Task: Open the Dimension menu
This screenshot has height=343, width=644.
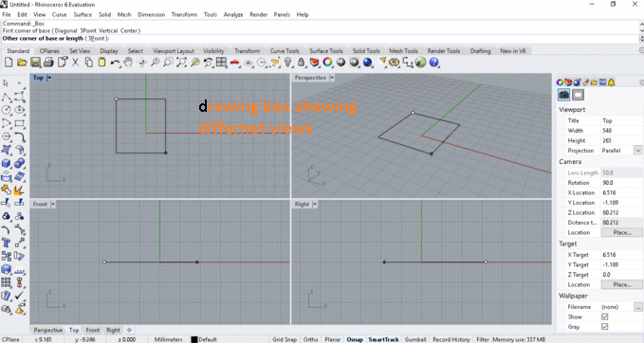Action: click(x=151, y=14)
